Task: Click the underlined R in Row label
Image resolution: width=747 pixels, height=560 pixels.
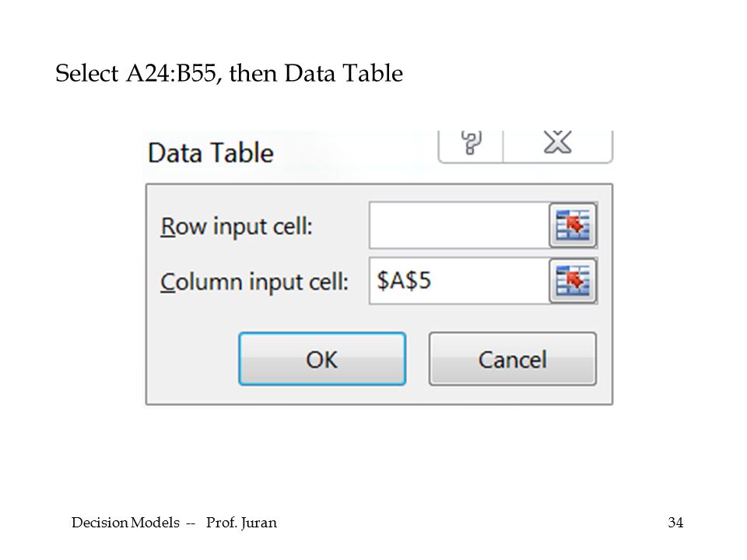Action: click(x=168, y=226)
